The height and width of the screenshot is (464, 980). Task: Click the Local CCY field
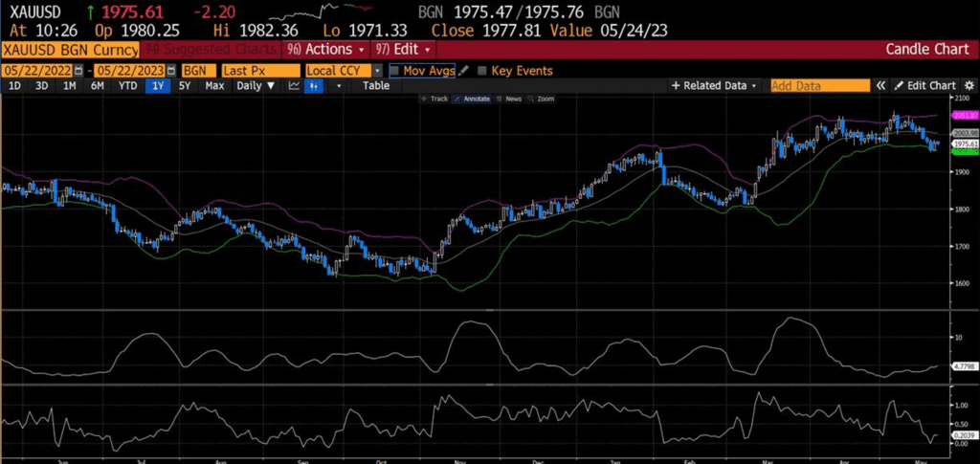pyautogui.click(x=339, y=71)
